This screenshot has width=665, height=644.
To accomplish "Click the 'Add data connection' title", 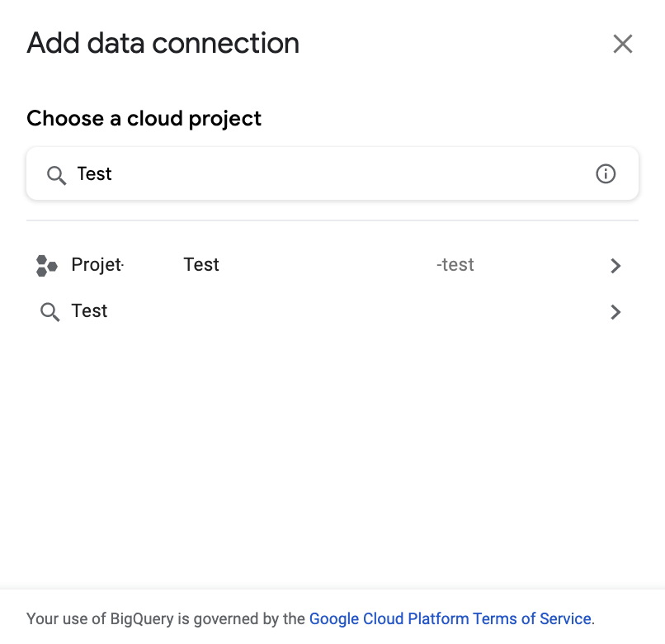I will tap(163, 43).
